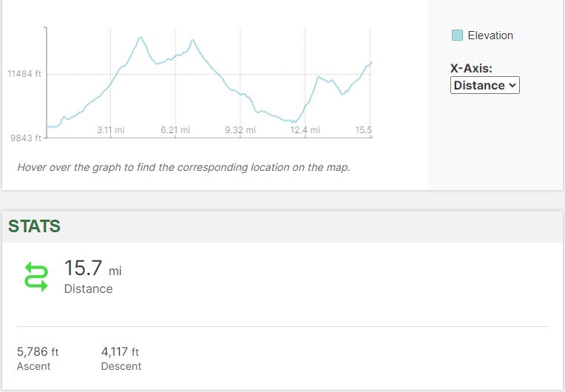Click the green loop route icon
This screenshot has width=565, height=392.
tap(36, 276)
